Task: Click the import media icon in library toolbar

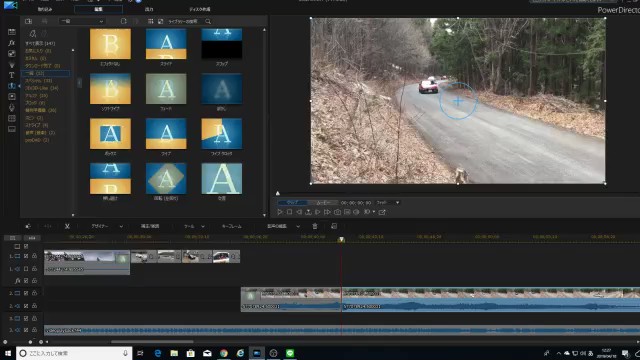Action: coord(29,21)
